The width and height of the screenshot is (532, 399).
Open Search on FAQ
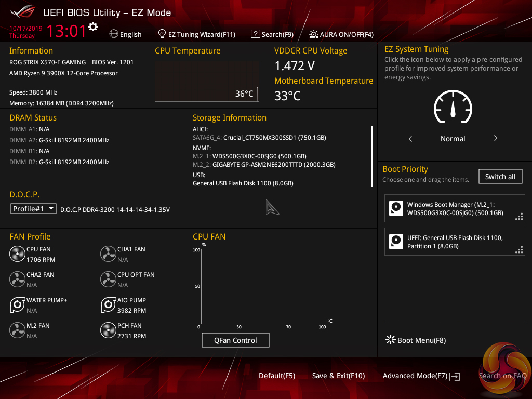pos(502,376)
